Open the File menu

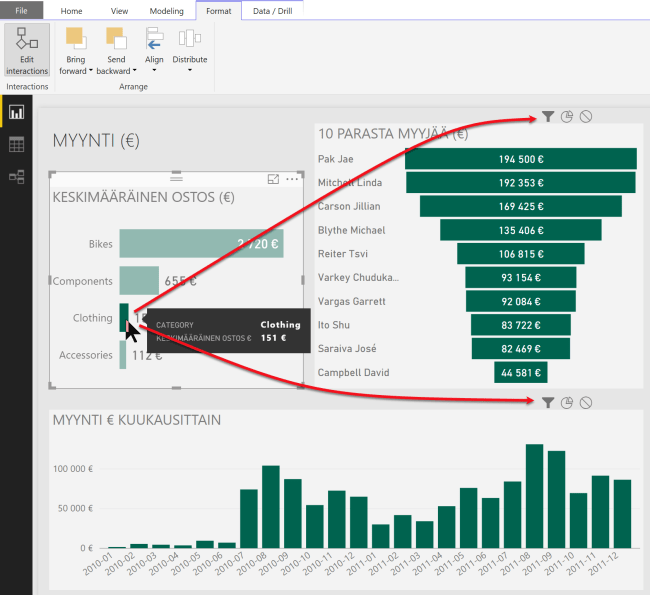(x=21, y=11)
